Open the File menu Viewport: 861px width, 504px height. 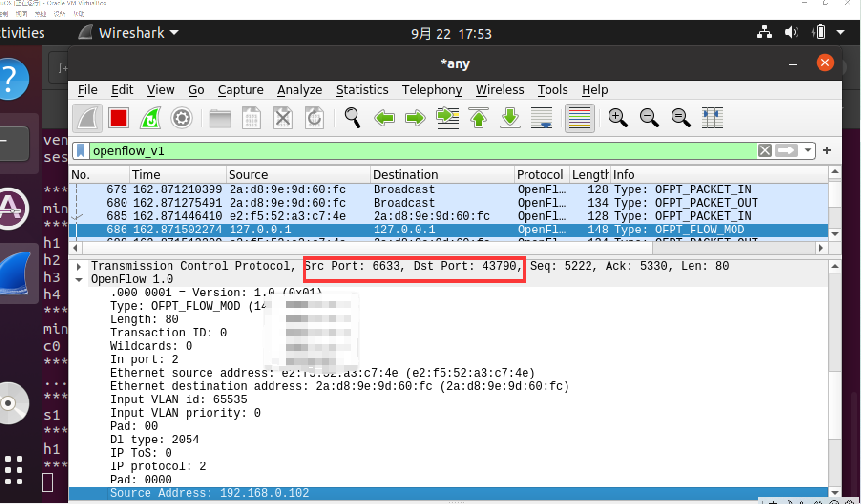tap(87, 90)
